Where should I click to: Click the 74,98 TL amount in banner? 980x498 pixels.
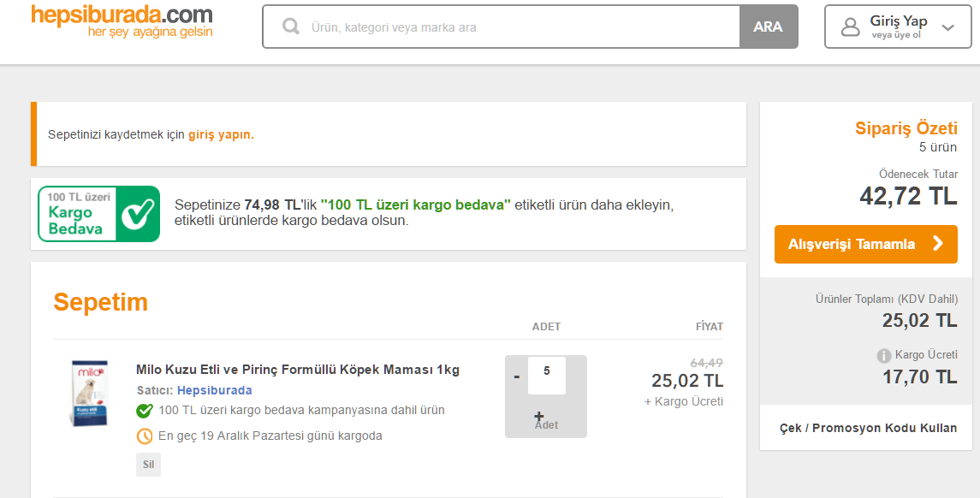[x=272, y=205]
